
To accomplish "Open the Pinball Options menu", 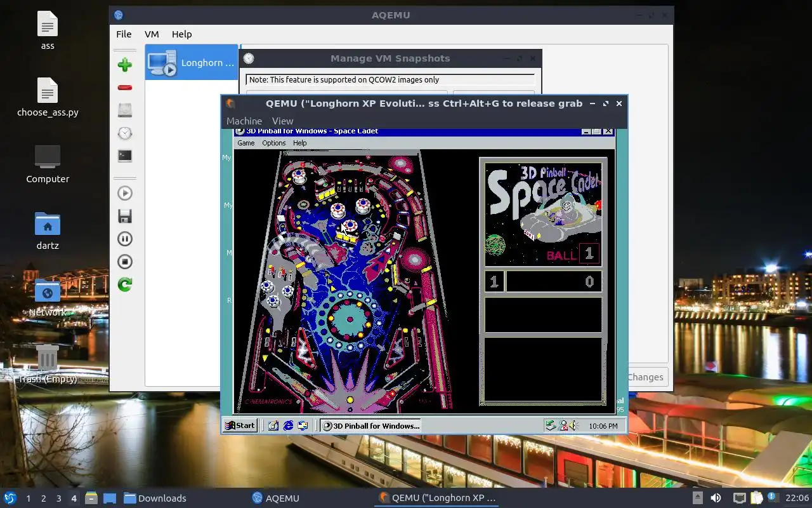I will click(274, 143).
